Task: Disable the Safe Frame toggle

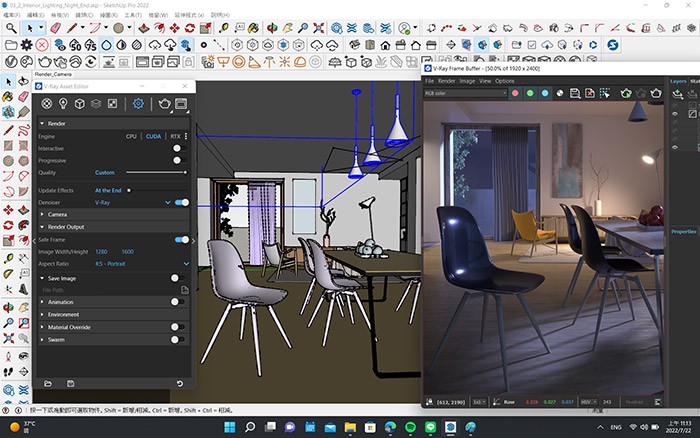Action: 180,240
